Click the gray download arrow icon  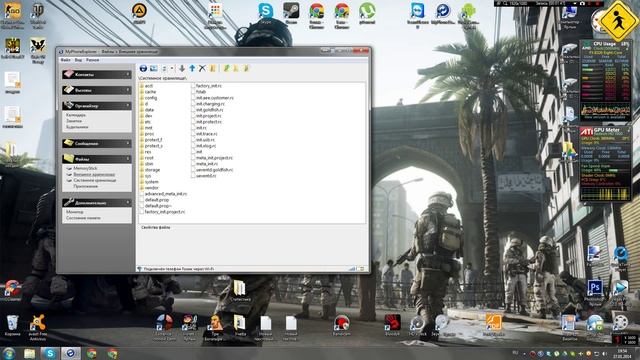pyautogui.click(x=182, y=69)
